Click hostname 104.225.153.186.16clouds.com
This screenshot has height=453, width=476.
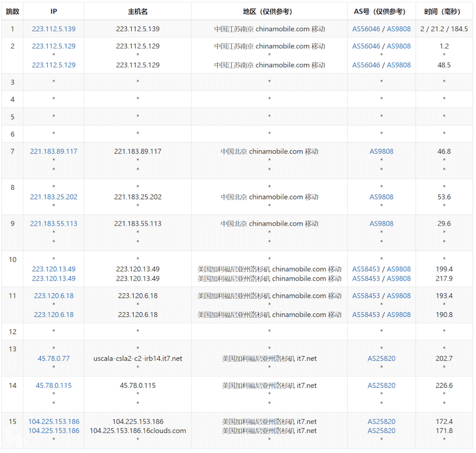coord(137,431)
